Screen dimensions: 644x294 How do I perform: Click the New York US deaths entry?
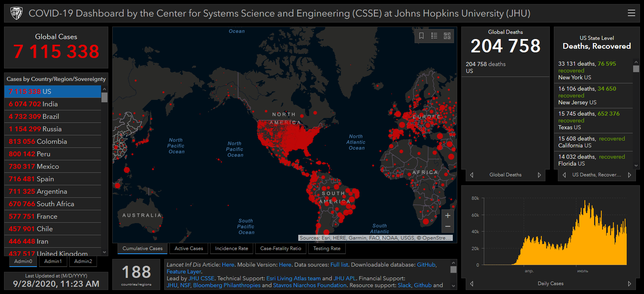pos(593,70)
